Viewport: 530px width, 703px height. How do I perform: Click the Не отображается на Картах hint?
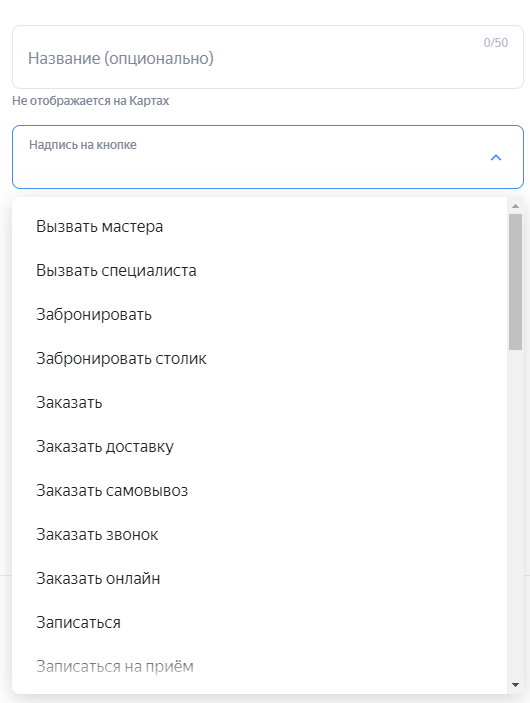point(91,100)
